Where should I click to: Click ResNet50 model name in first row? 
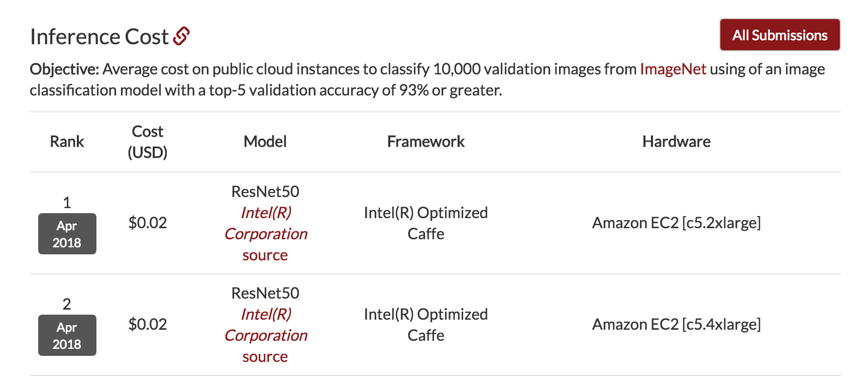(265, 192)
